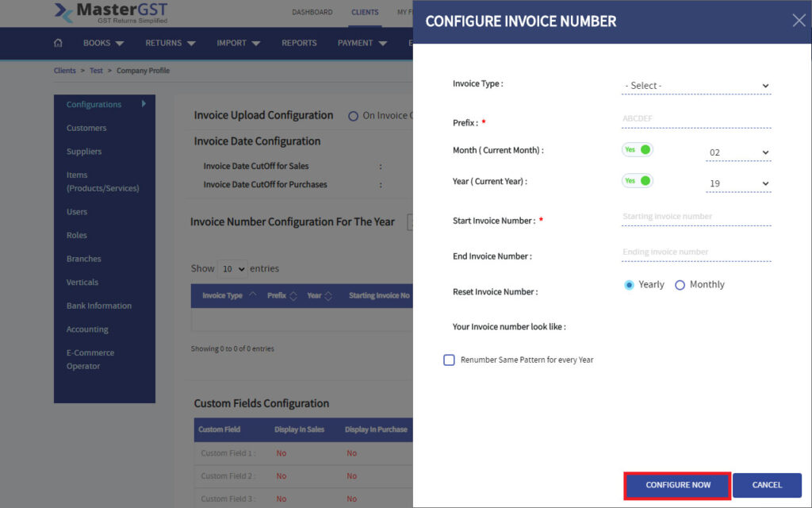
Task: Toggle the Month Current Month switch off
Action: coord(637,149)
